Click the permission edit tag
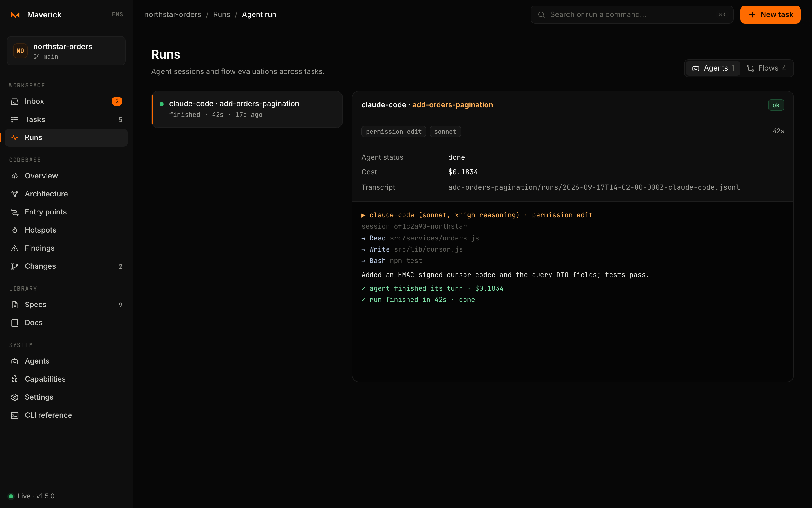The height and width of the screenshot is (508, 812). (x=394, y=132)
